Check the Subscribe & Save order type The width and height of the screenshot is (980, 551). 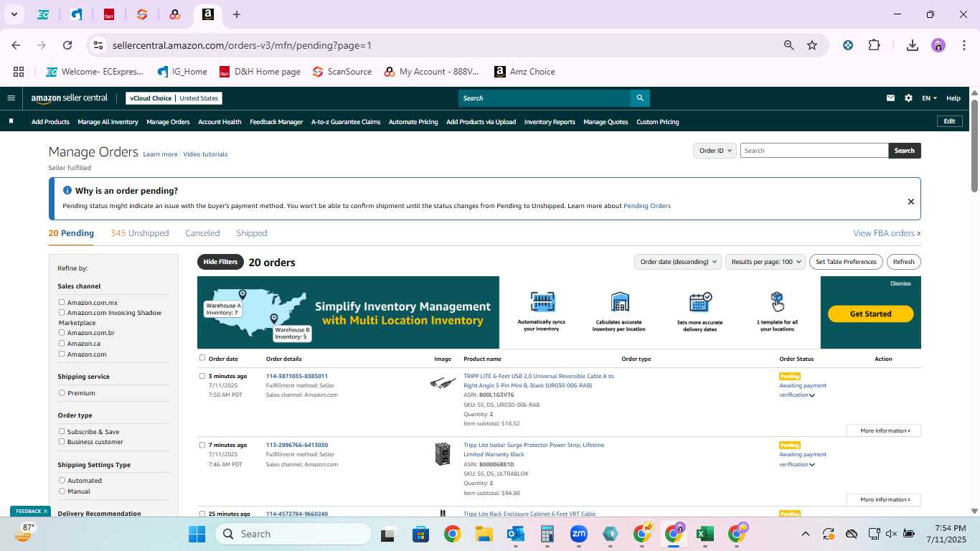point(62,431)
